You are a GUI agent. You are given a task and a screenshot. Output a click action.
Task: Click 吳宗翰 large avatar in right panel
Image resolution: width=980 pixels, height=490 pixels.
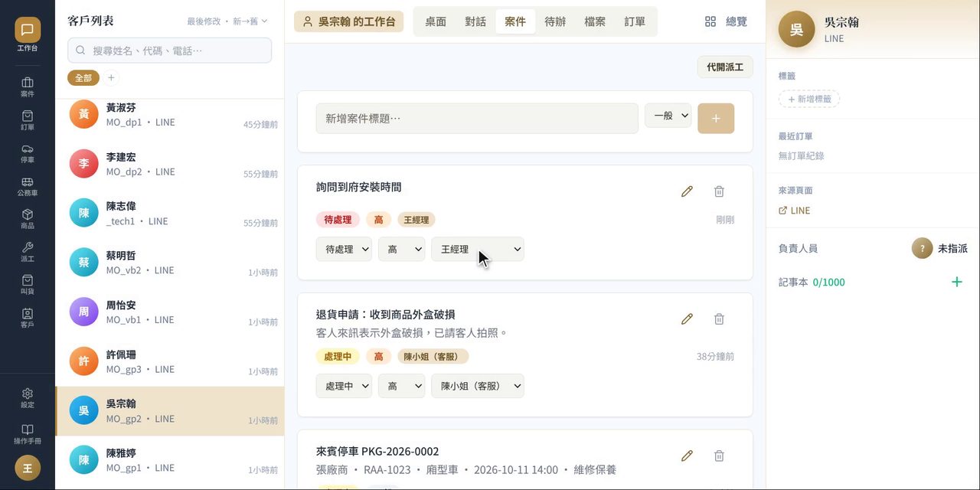[796, 30]
